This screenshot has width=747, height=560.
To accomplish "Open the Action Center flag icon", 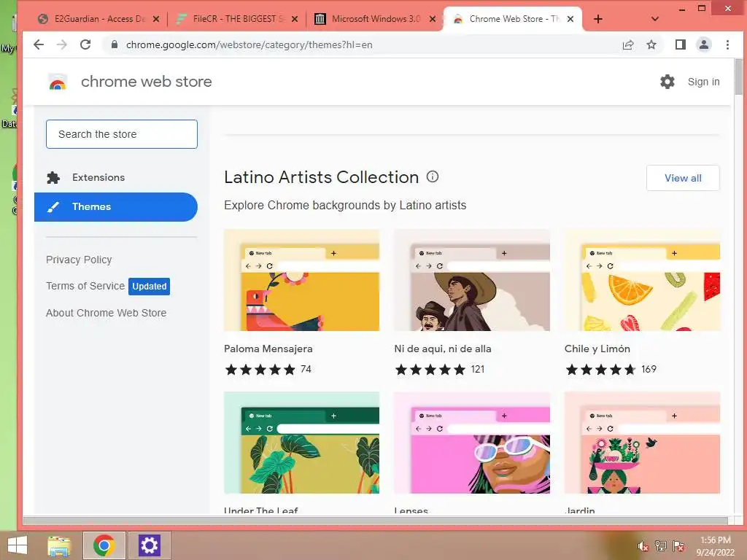I will (678, 545).
